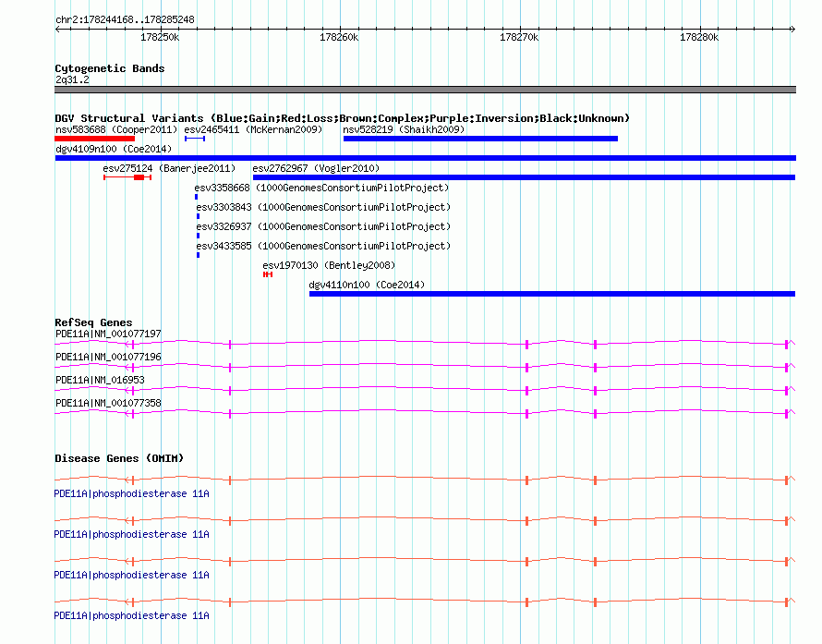
Task: Click the esv3326937 variant label
Action: point(321,227)
